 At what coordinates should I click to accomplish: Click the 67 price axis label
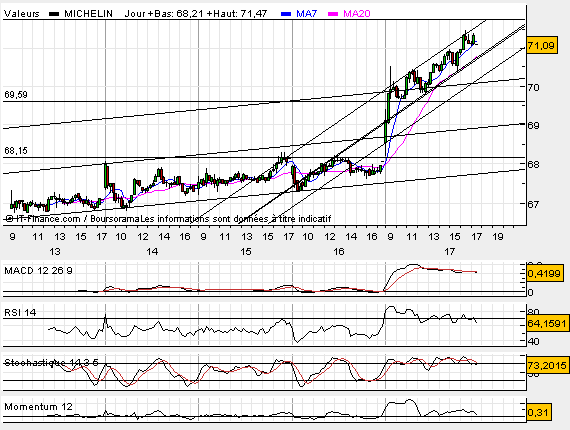click(x=534, y=204)
